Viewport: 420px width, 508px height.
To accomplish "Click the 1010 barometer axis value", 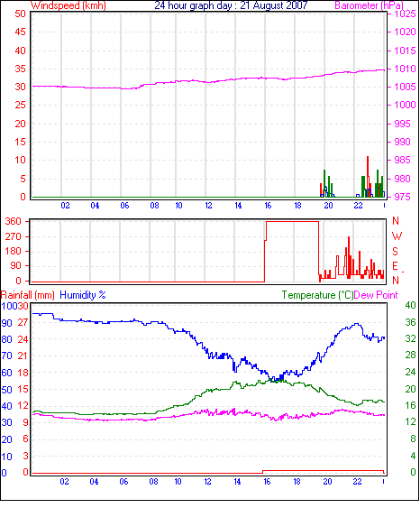I will click(x=405, y=69).
